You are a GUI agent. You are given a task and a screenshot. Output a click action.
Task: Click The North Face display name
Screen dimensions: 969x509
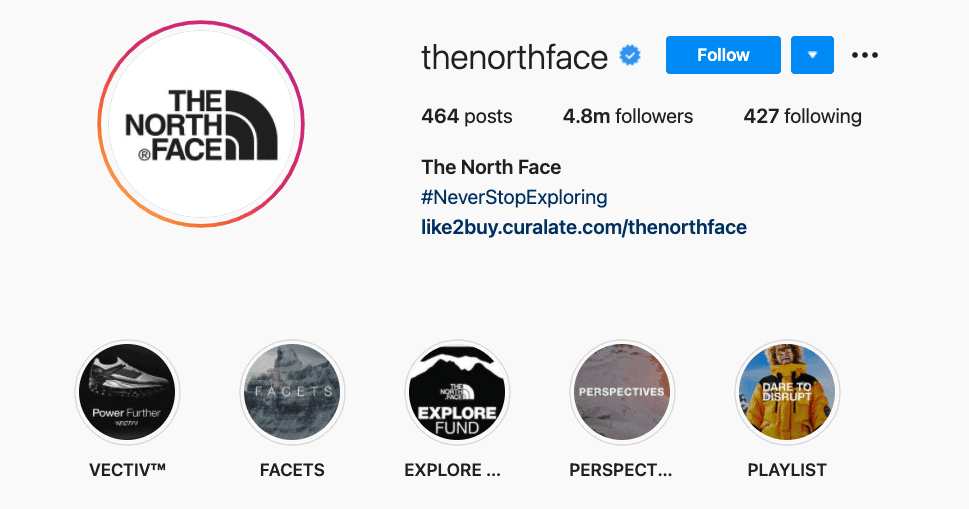coord(492,167)
